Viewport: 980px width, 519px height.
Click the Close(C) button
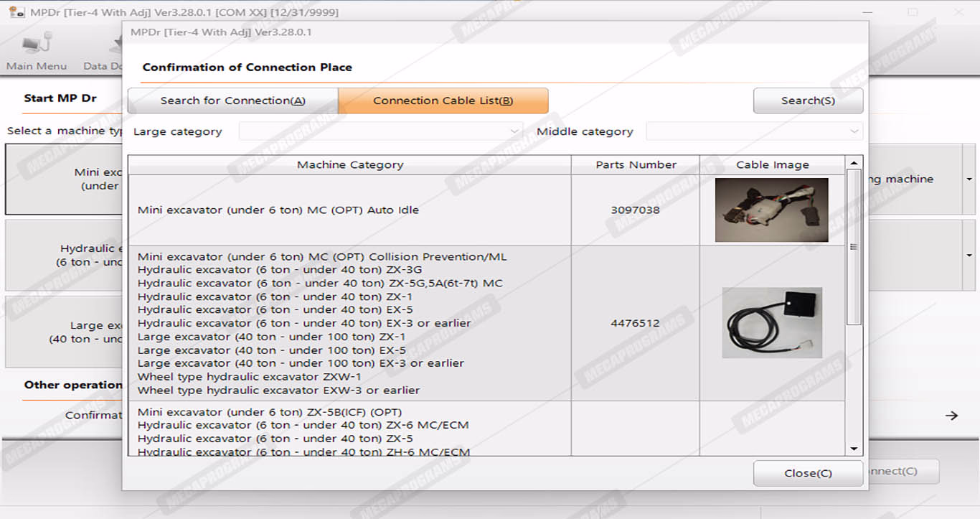pos(808,473)
